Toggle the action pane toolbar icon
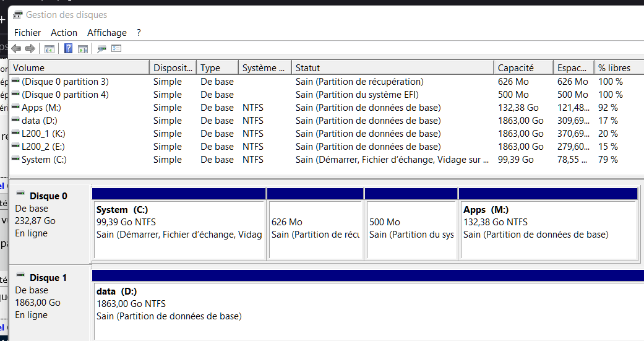 click(x=82, y=48)
